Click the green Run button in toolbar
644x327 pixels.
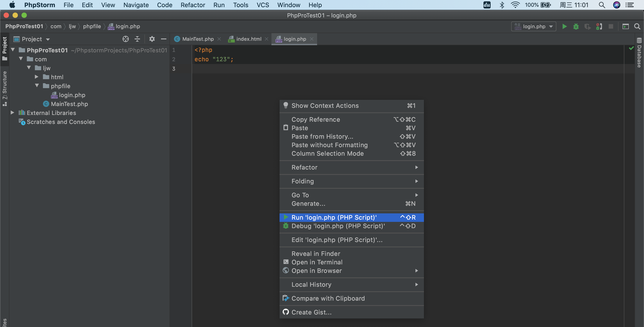pos(564,26)
